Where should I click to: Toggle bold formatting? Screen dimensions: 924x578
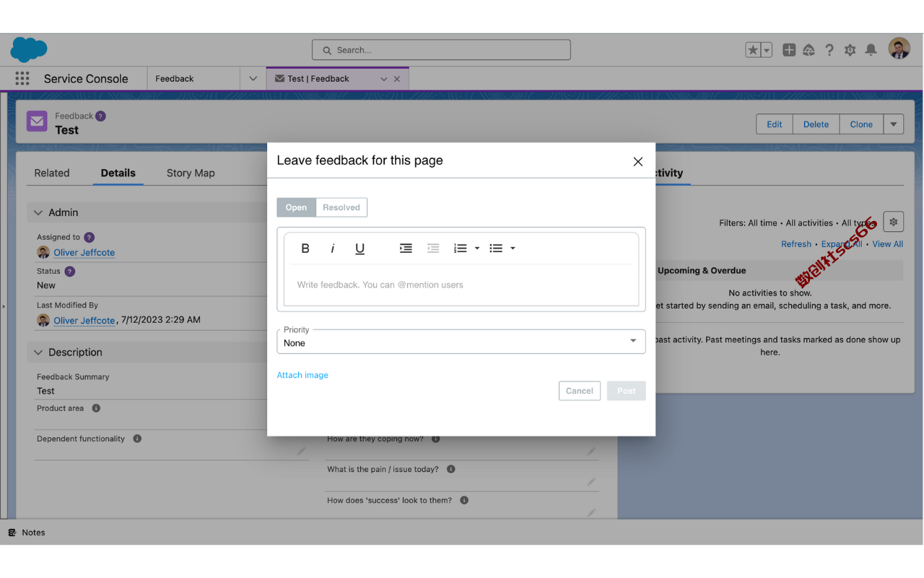pos(305,248)
